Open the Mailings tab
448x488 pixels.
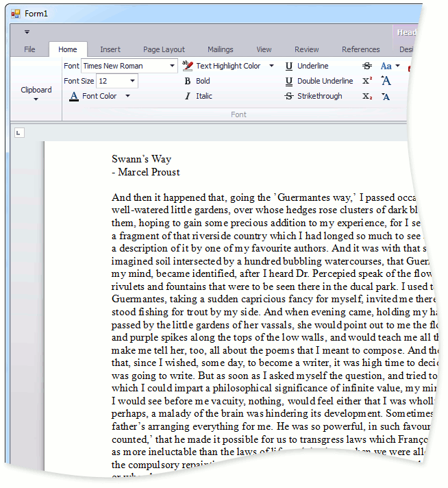221,49
